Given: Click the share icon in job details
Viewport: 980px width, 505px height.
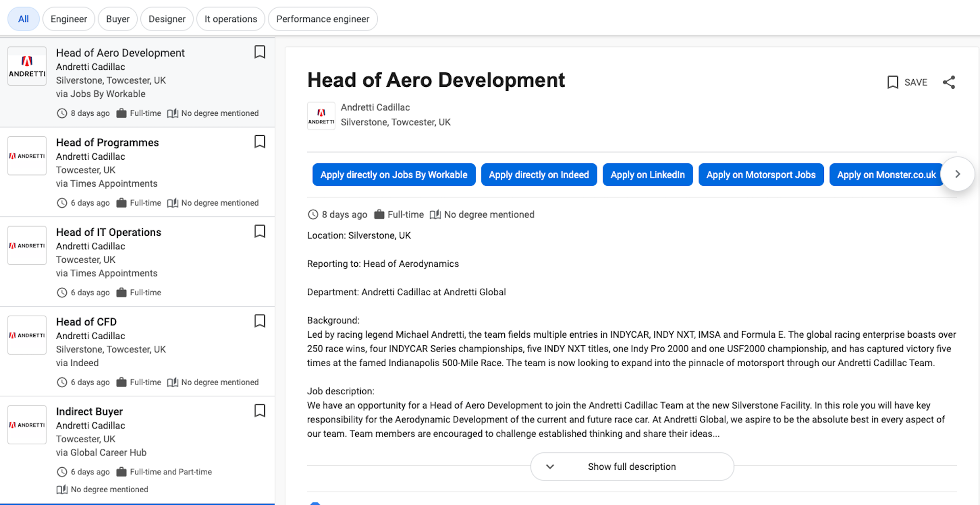Looking at the screenshot, I should 948,82.
